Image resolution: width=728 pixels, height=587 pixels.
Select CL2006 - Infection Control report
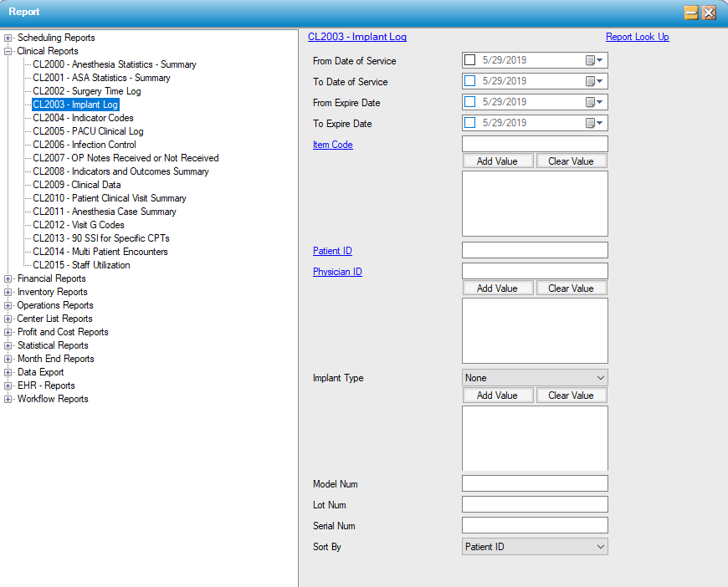(84, 145)
